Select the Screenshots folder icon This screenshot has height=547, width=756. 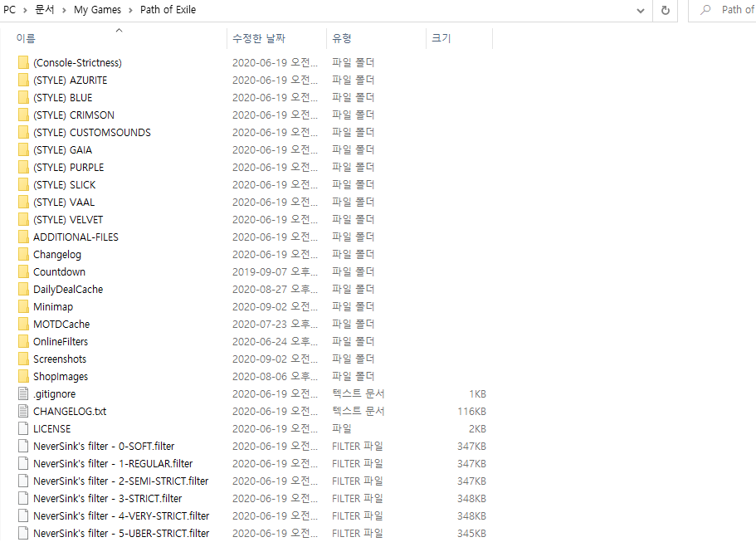23,359
